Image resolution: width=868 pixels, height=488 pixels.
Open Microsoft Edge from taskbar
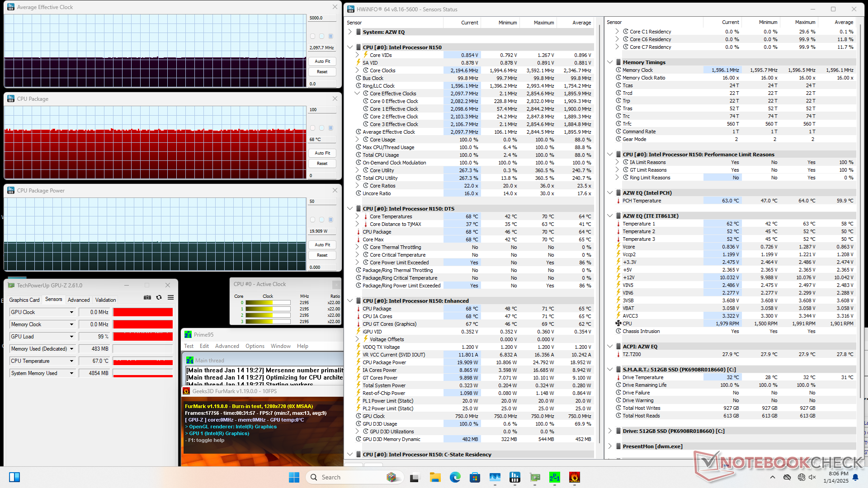[455, 477]
